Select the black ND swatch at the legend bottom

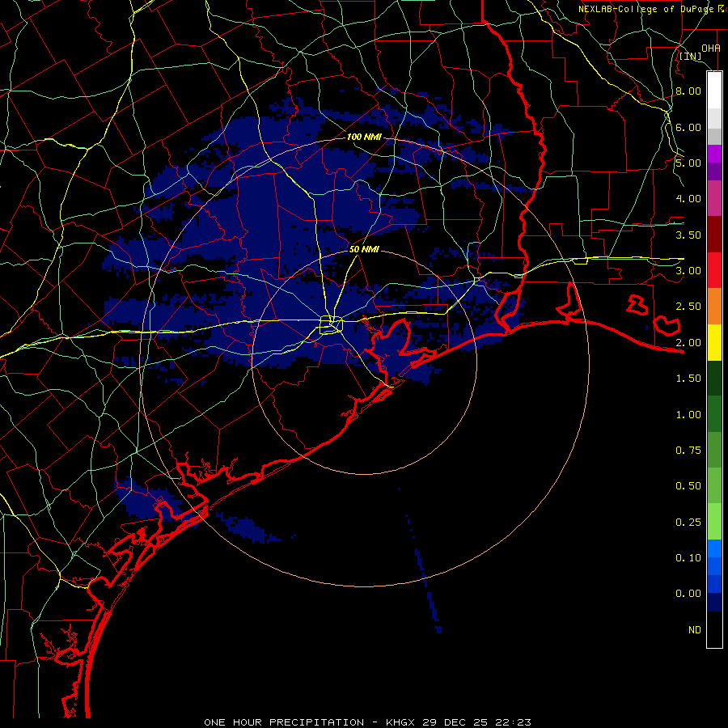tap(714, 629)
